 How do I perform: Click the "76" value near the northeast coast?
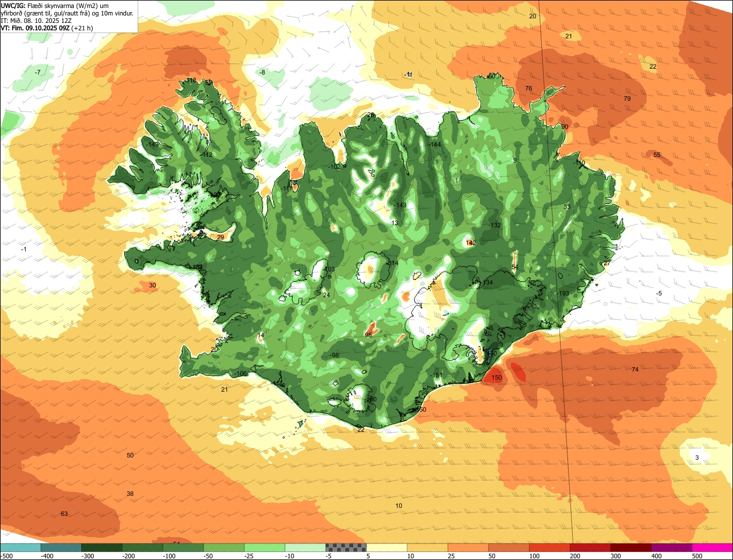tap(529, 88)
